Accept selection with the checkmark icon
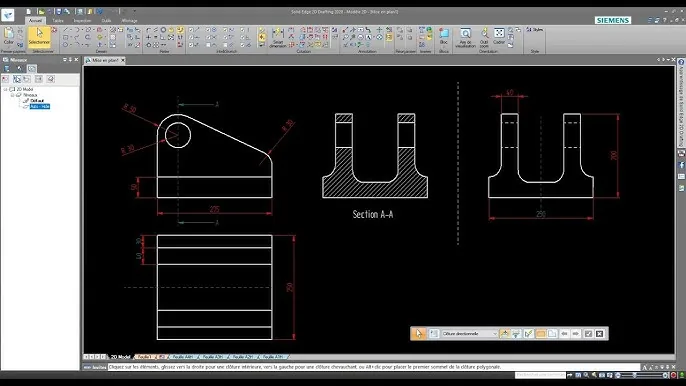This screenshot has height=386, width=686. (588, 333)
